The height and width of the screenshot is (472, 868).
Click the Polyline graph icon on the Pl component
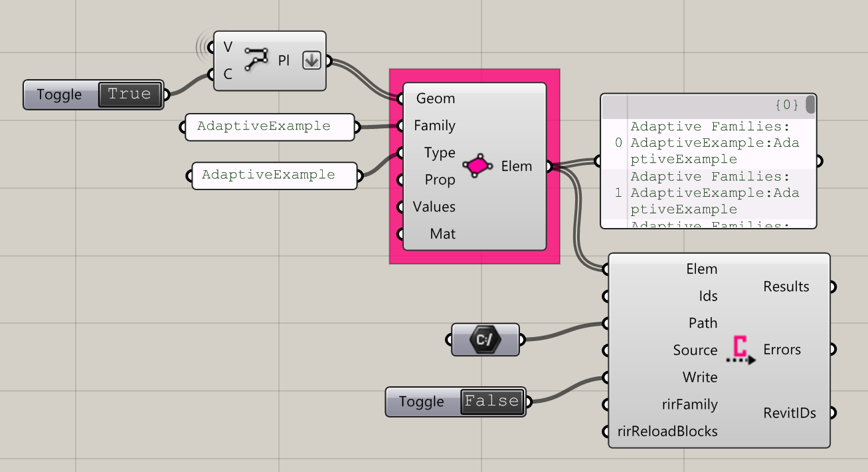pos(256,60)
